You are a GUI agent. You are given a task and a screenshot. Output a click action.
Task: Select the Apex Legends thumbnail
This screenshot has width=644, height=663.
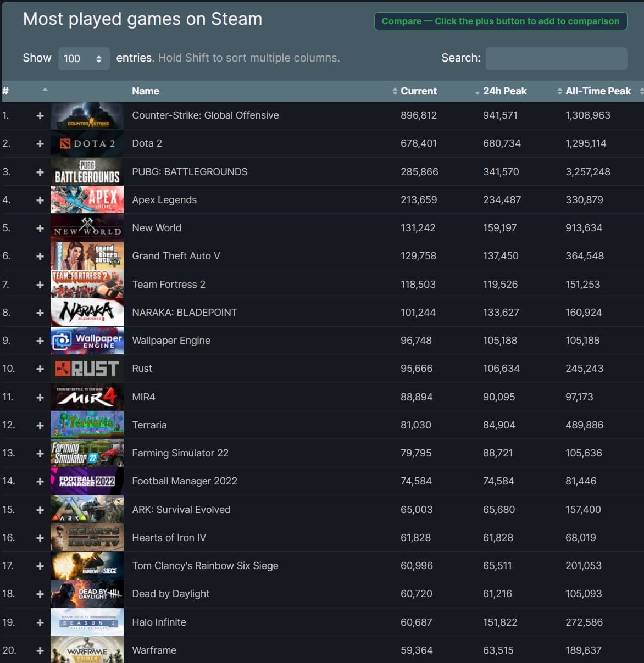[87, 199]
